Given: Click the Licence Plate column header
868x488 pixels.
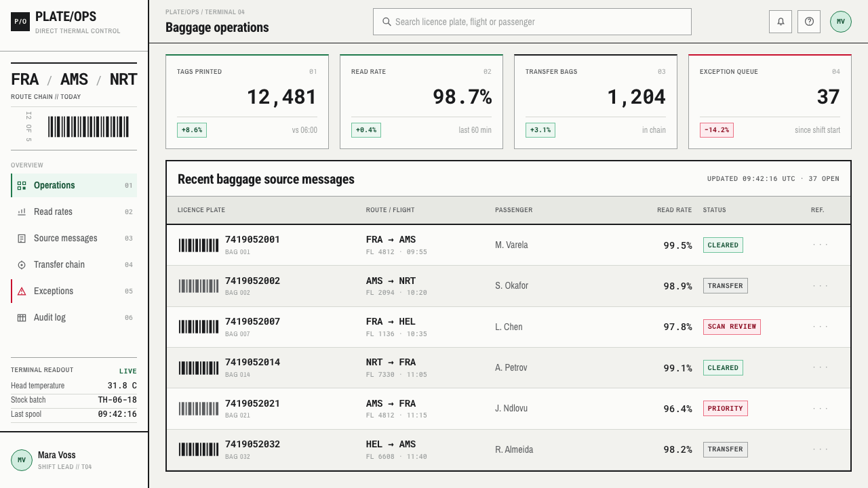Looking at the screenshot, I should coord(201,210).
